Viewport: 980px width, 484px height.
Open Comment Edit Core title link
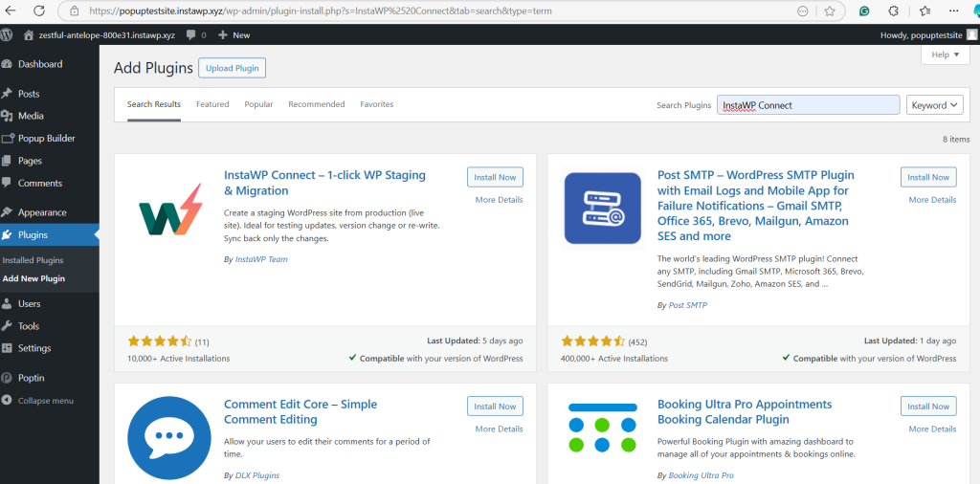300,411
